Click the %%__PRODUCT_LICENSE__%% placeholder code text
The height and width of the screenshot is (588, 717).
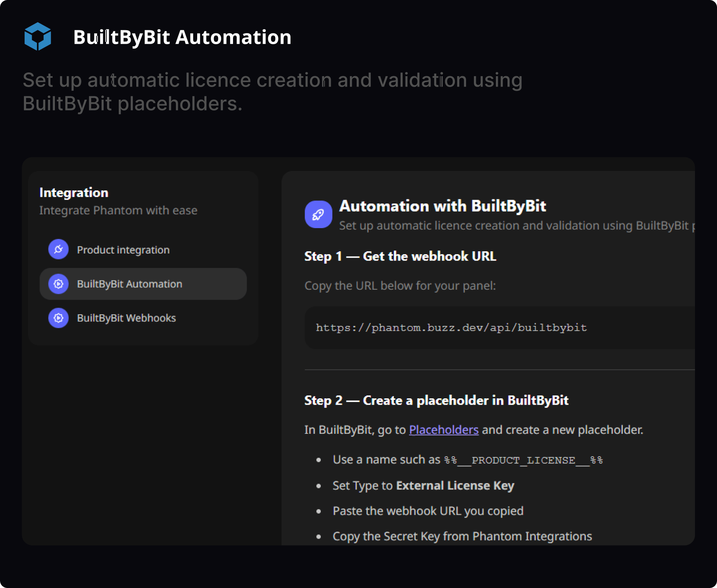523,460
